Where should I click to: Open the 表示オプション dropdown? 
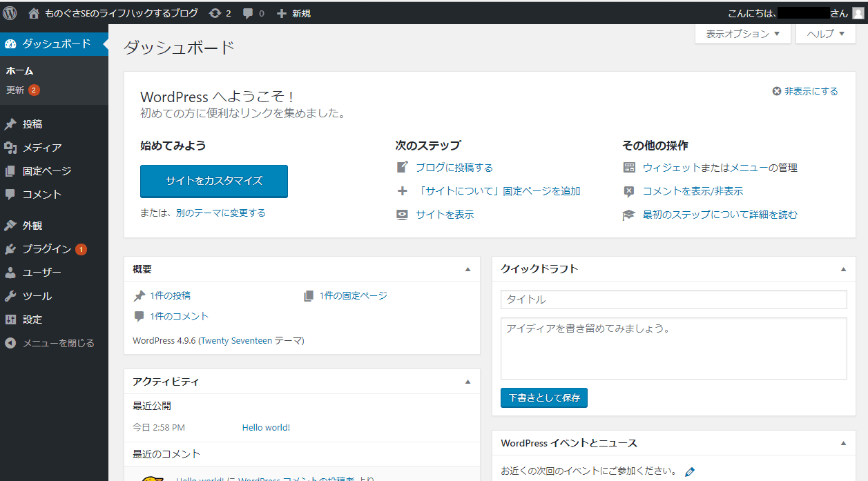(x=743, y=34)
